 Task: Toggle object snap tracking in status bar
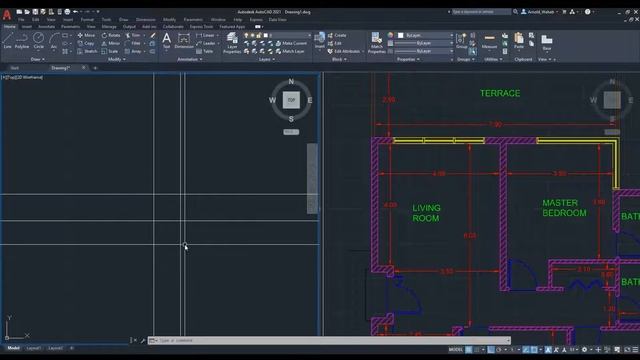[526, 350]
